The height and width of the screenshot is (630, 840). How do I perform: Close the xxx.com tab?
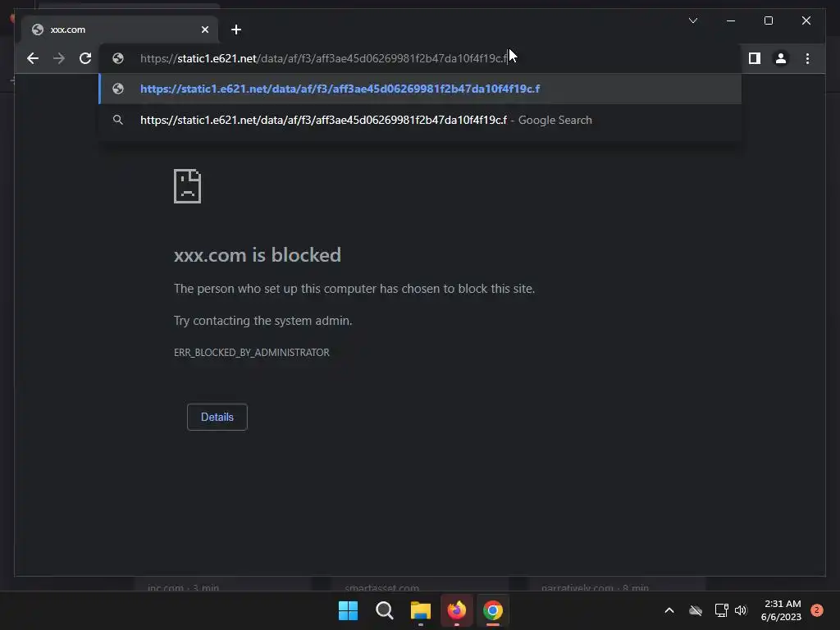click(x=204, y=30)
